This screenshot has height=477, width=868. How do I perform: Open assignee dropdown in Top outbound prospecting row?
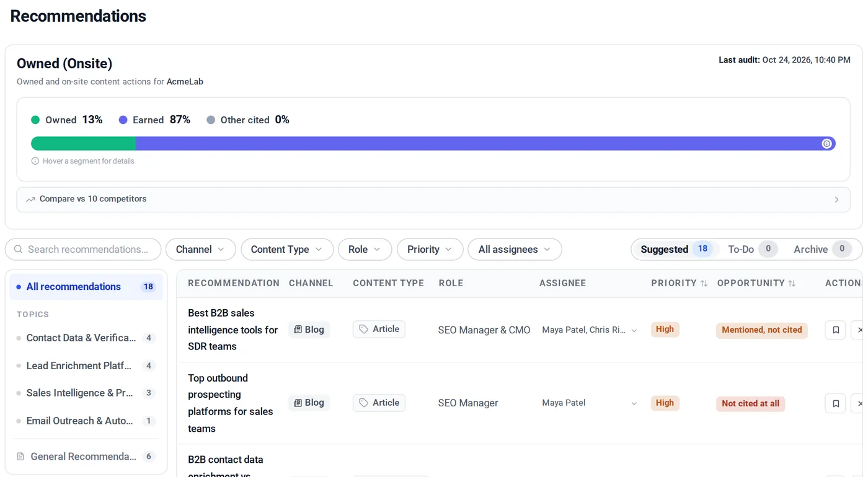pos(589,403)
